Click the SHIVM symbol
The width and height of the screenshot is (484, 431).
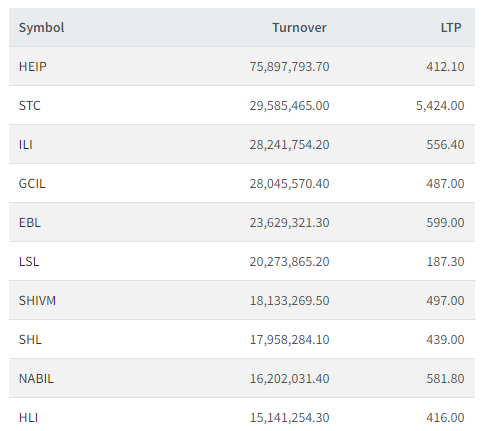pos(37,301)
